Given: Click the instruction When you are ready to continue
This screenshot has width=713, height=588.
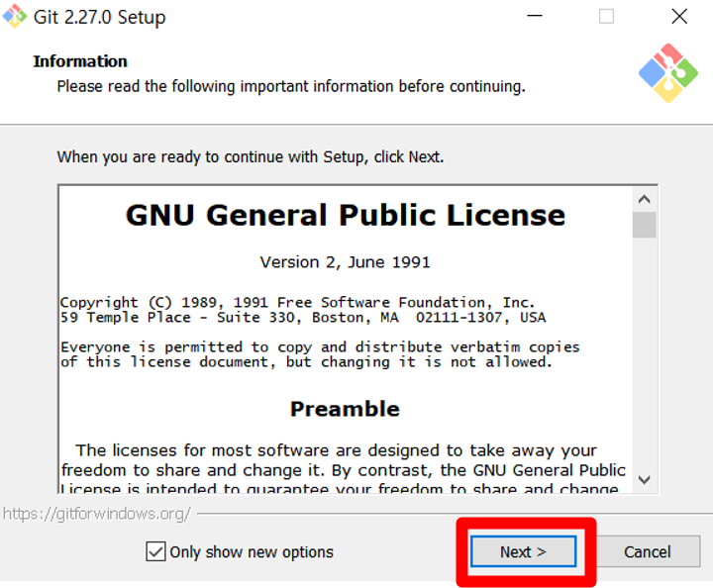Looking at the screenshot, I should (251, 157).
